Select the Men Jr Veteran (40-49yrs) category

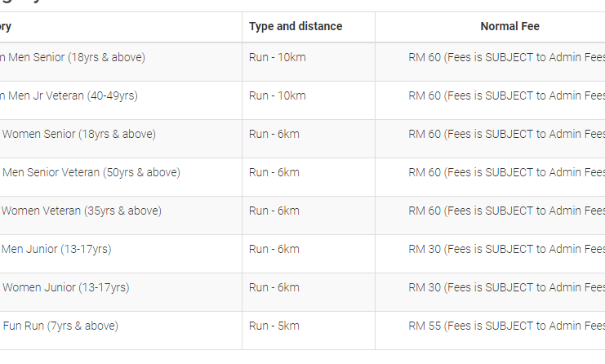point(69,95)
